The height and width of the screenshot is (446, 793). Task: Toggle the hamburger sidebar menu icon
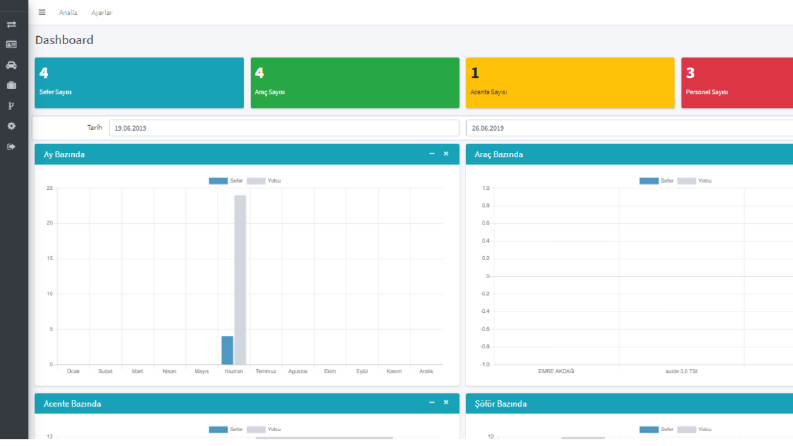click(42, 12)
